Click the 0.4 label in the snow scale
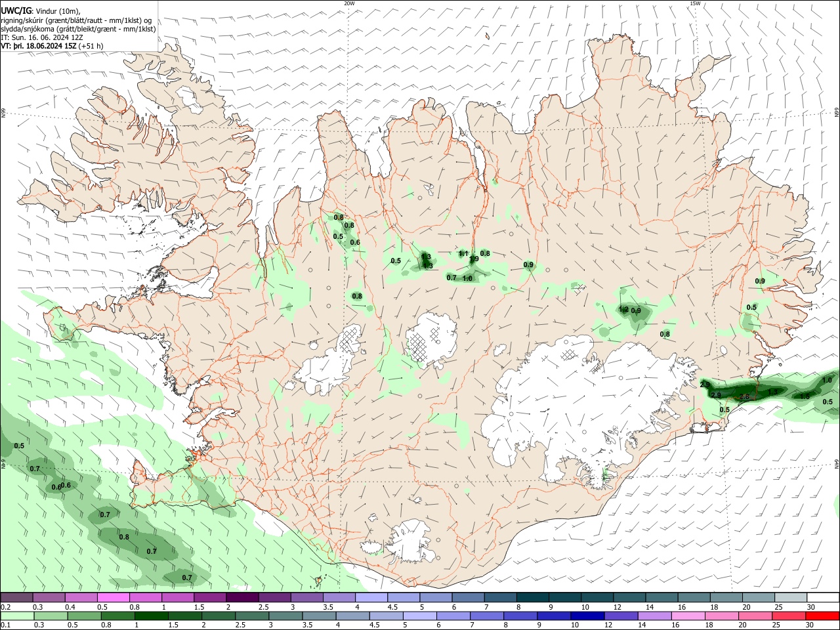This screenshot has width=840, height=630. point(70,607)
